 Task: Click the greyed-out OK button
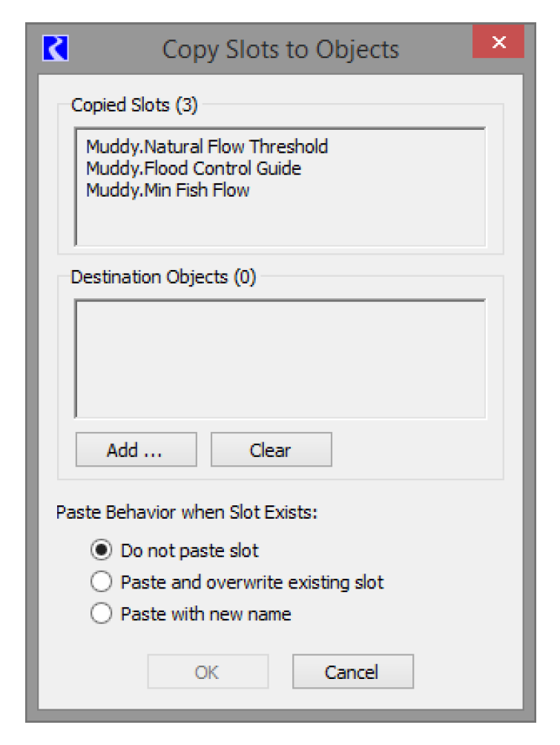(207, 672)
